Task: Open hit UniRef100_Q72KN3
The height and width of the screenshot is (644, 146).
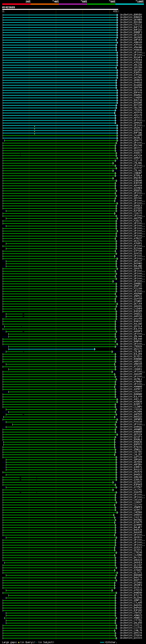Action: (131, 583)
